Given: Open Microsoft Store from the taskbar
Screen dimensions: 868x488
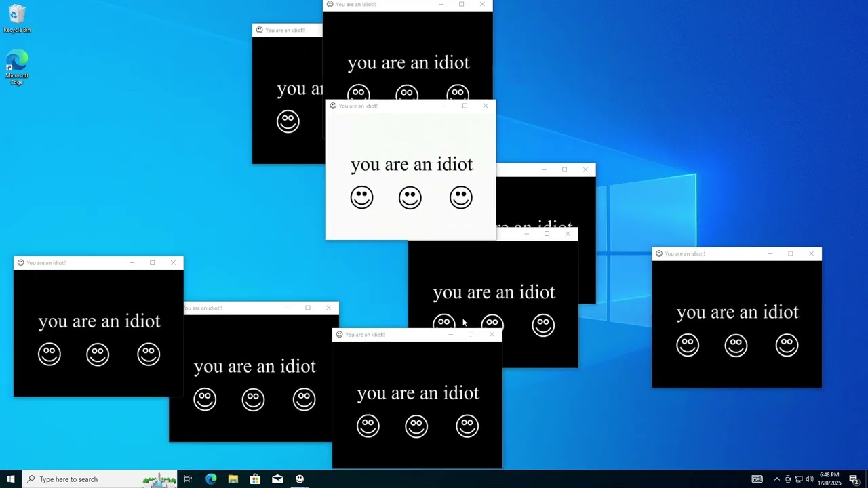Looking at the screenshot, I should 255,479.
